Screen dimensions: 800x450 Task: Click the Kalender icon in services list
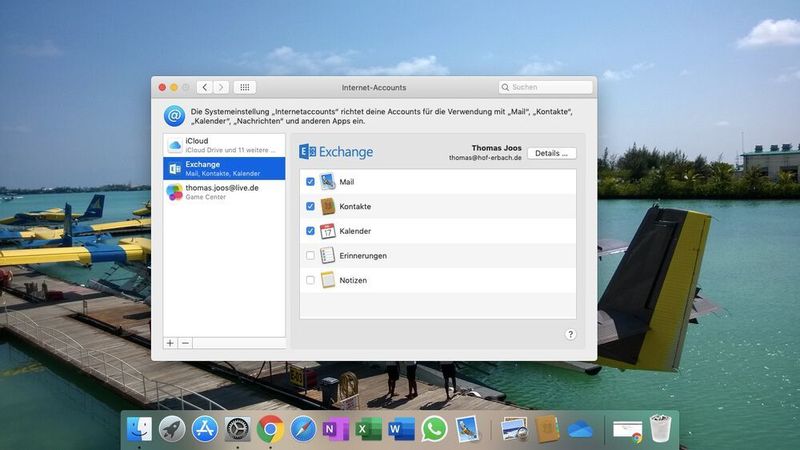328,231
